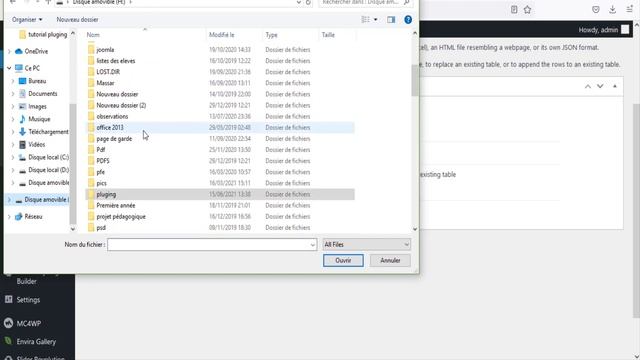Toggle the preview pane icon
The image size is (640, 360).
click(391, 20)
